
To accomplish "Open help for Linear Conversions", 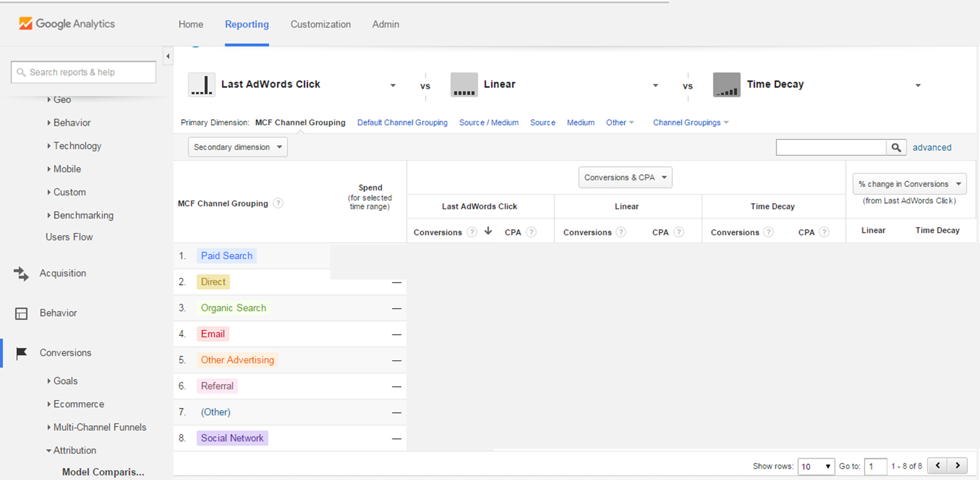I will (621, 232).
